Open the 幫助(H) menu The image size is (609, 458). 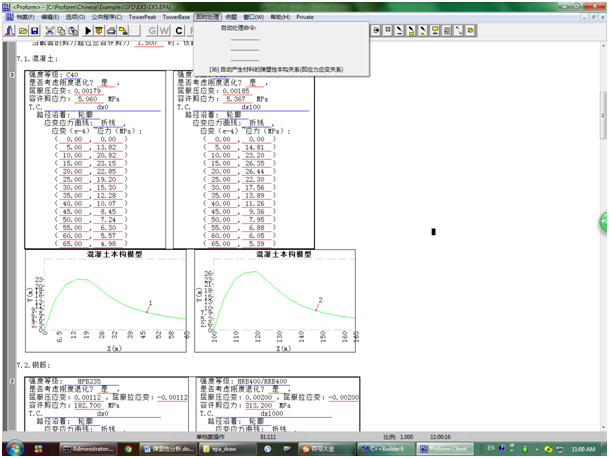pos(280,17)
